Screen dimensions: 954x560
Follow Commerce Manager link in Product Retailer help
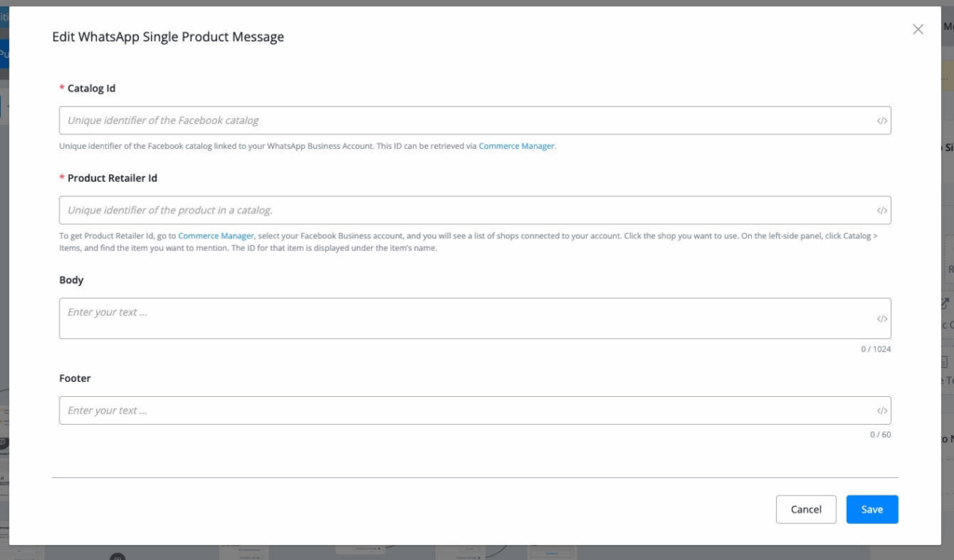[x=215, y=237]
